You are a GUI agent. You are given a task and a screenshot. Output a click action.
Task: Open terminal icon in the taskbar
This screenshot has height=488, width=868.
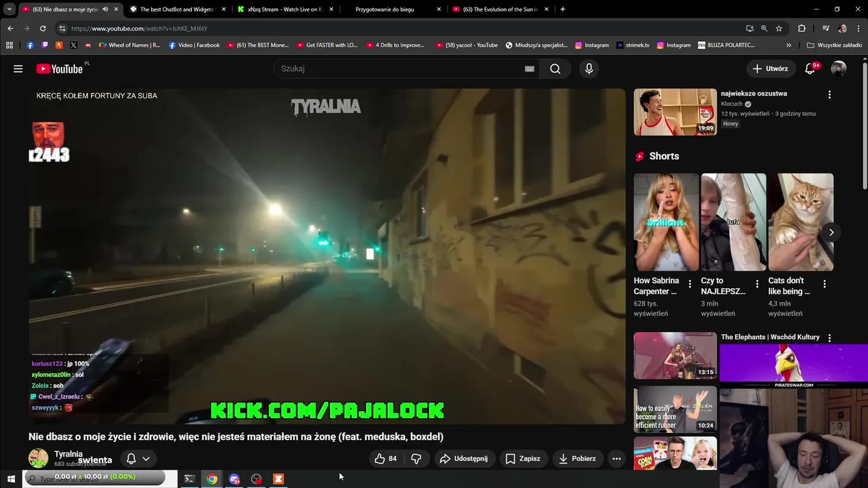tap(189, 479)
